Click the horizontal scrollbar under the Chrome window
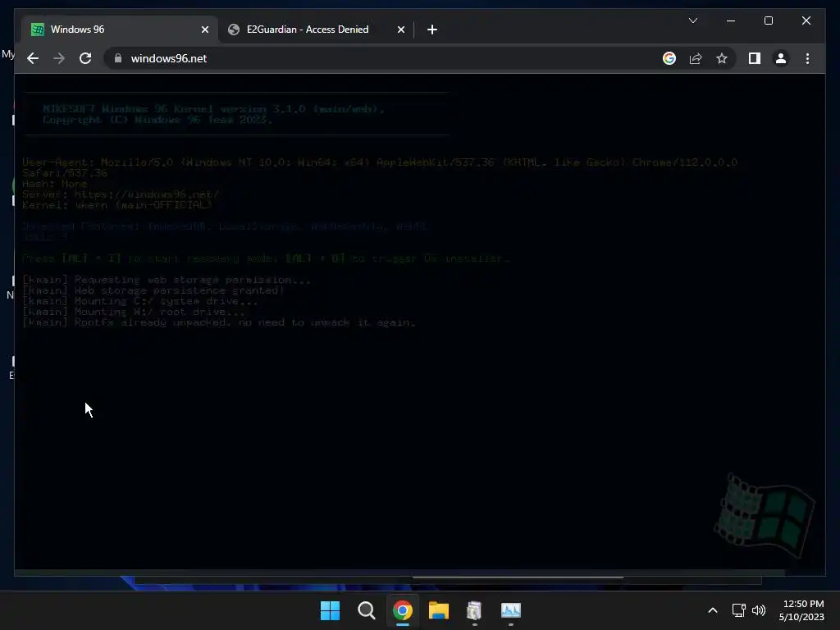Viewport: 840px width, 630px height. point(518,577)
